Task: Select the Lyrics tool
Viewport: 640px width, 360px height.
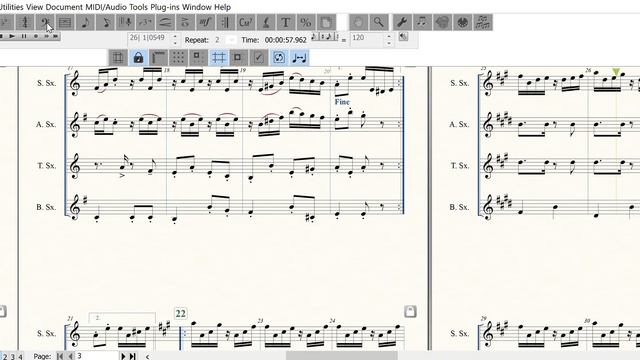Action: pyautogui.click(x=266, y=22)
